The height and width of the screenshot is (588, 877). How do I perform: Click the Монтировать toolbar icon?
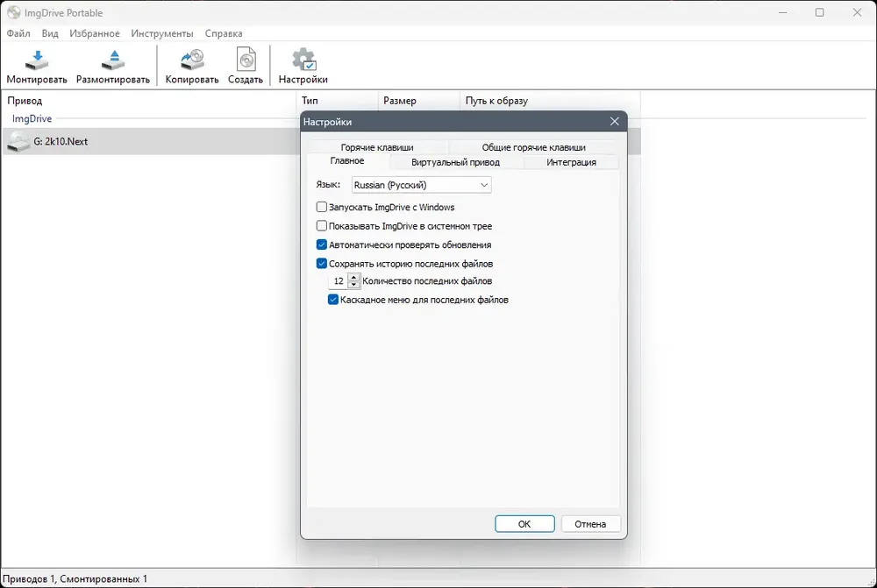click(x=37, y=60)
